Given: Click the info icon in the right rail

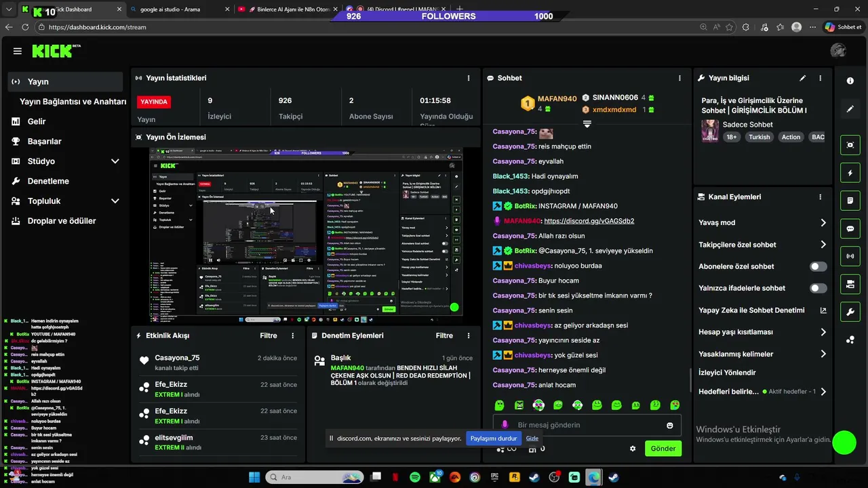Looking at the screenshot, I should 850,81.
